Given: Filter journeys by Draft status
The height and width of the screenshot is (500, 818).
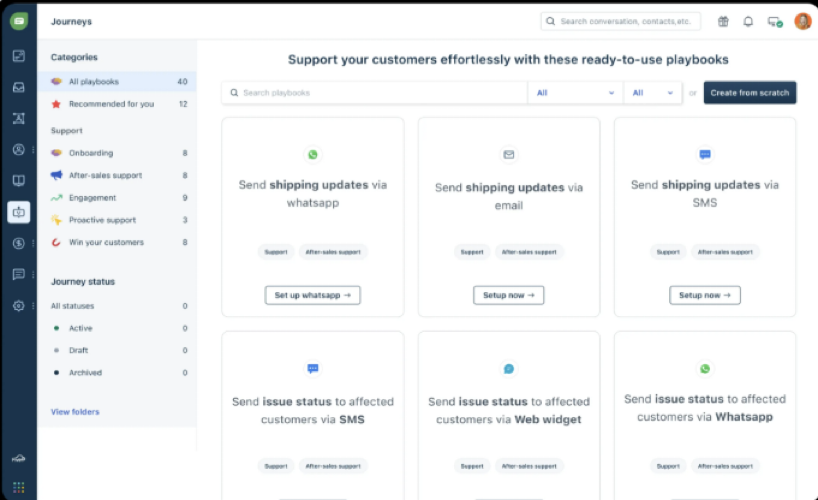Looking at the screenshot, I should [118, 350].
